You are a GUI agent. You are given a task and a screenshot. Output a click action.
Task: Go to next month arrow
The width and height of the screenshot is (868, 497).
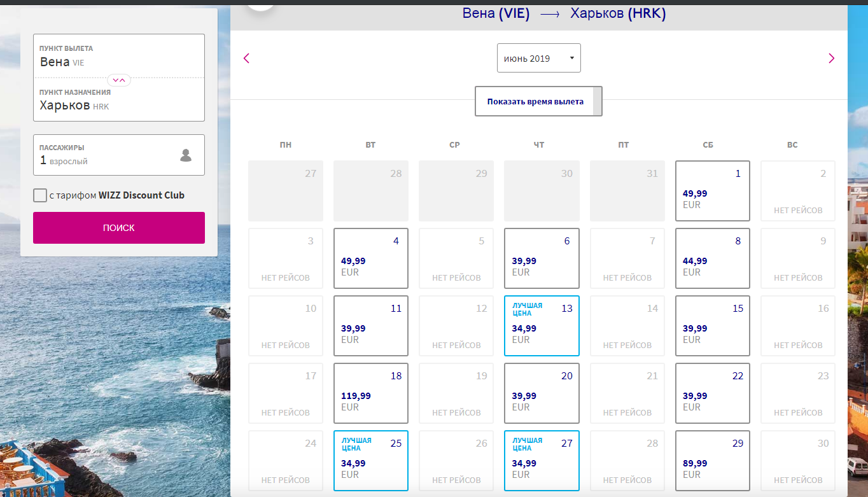pyautogui.click(x=831, y=59)
